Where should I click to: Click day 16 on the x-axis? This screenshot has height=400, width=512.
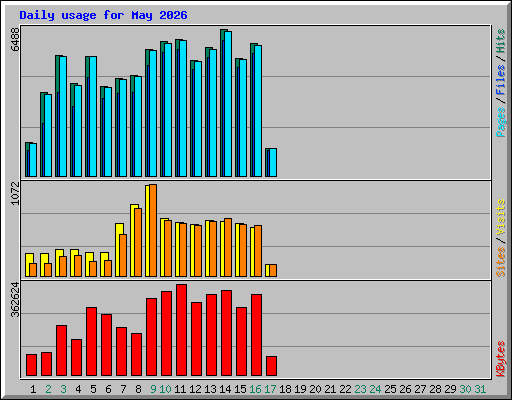pos(255,389)
